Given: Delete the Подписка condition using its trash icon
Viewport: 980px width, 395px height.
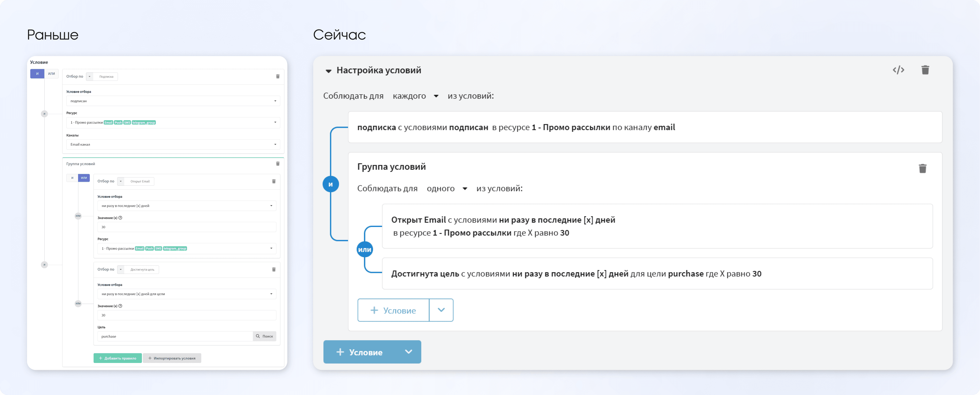Looking at the screenshot, I should (278, 76).
